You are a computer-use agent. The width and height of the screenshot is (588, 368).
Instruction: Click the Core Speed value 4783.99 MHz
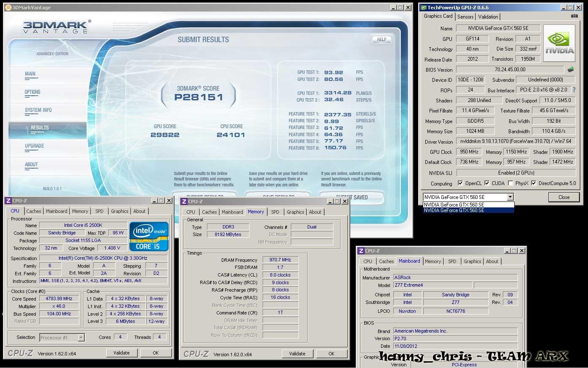[59, 298]
